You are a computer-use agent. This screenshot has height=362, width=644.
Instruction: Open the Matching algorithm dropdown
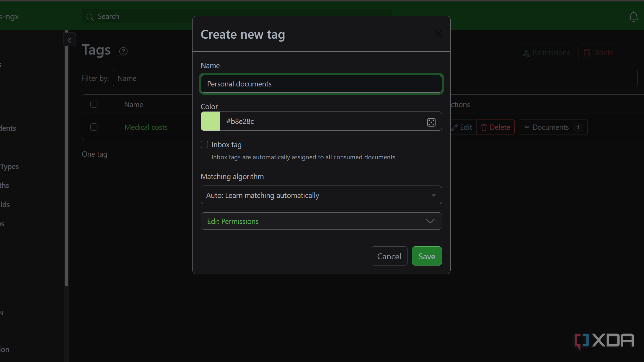tap(321, 195)
